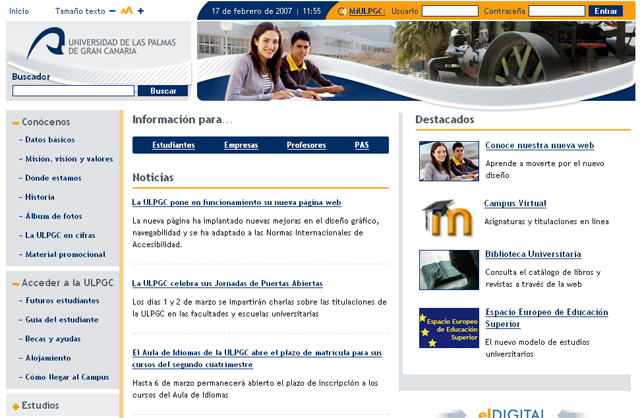640x418 pixels.
Task: Click the Asignaturas y titulaciones en línea text
Action: [x=547, y=222]
